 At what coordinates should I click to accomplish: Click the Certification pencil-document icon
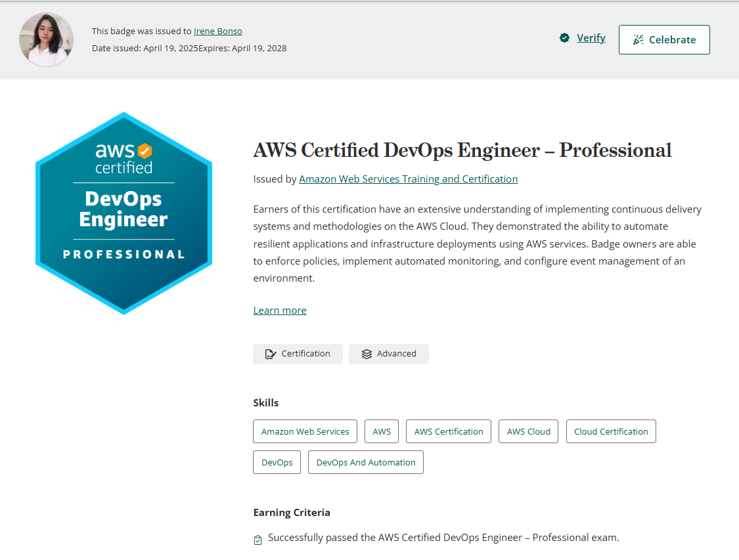(270, 354)
